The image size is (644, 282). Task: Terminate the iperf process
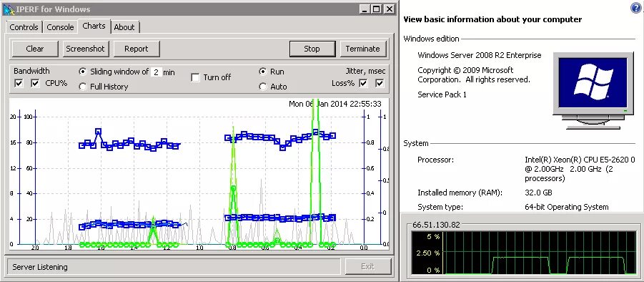pyautogui.click(x=363, y=49)
